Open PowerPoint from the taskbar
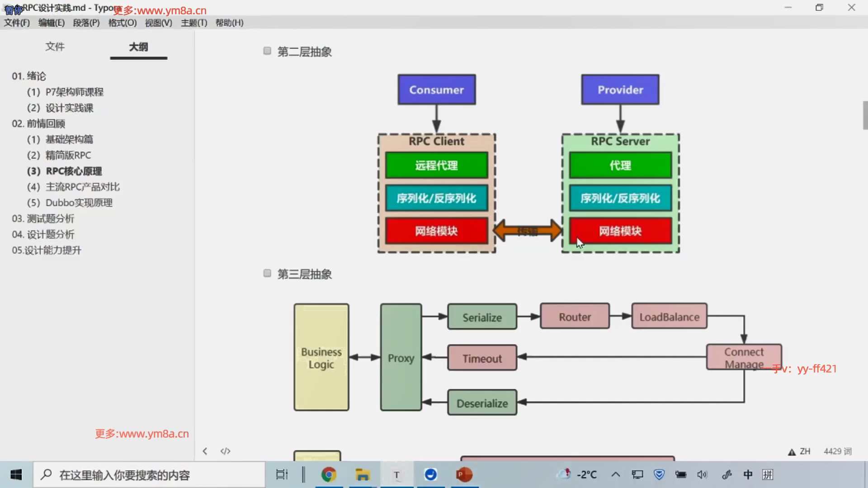The width and height of the screenshot is (868, 488). pyautogui.click(x=464, y=474)
